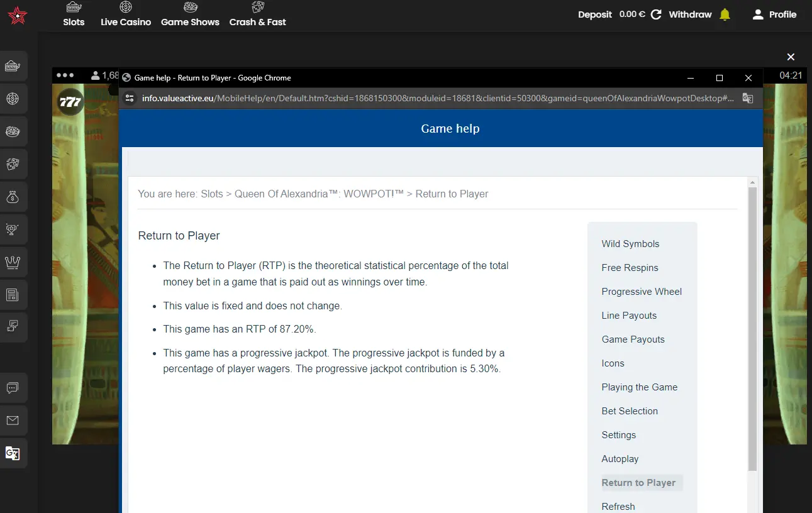Click the address bar URL
This screenshot has height=513, width=812.
click(437, 98)
